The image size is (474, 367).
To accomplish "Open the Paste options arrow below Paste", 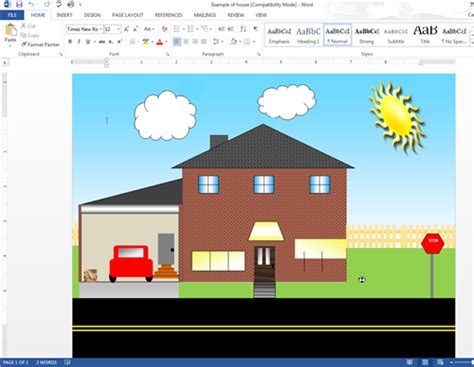I will pyautogui.click(x=10, y=46).
